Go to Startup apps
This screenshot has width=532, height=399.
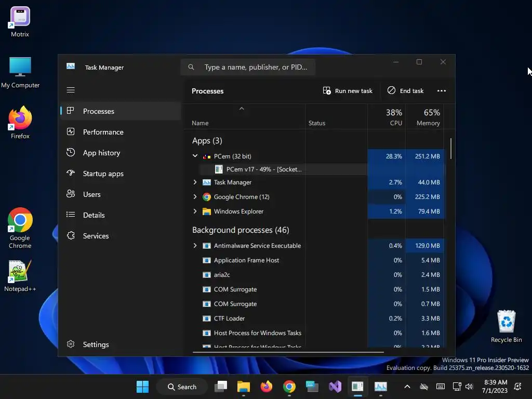(103, 174)
